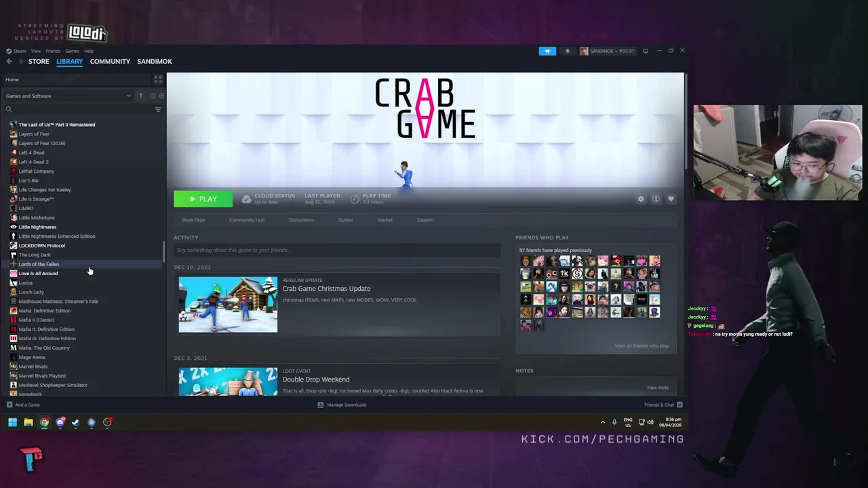This screenshot has width=868, height=488.
Task: Open advanced filter options beside library search
Action: [158, 109]
